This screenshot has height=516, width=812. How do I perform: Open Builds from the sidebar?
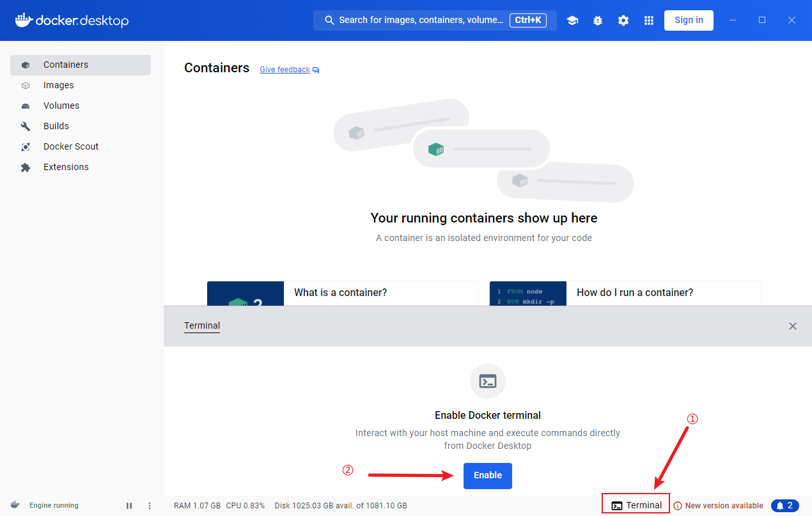[x=56, y=126]
